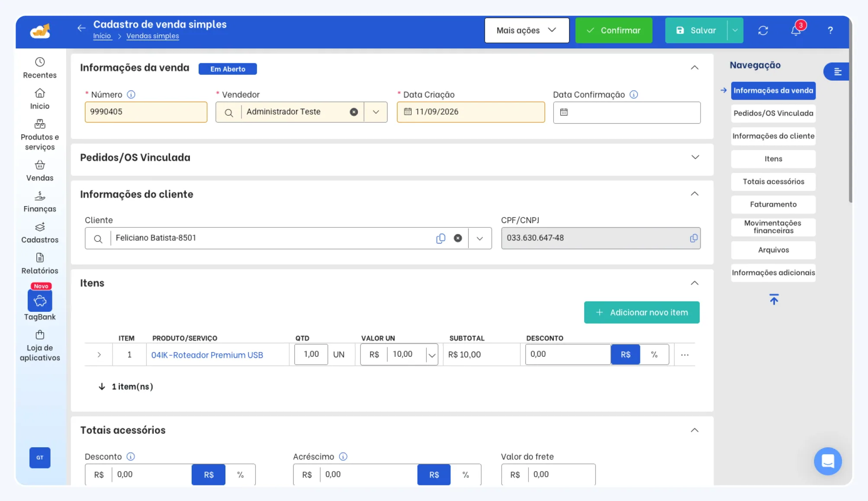
Task: Click the GT user avatar badge
Action: point(40,457)
